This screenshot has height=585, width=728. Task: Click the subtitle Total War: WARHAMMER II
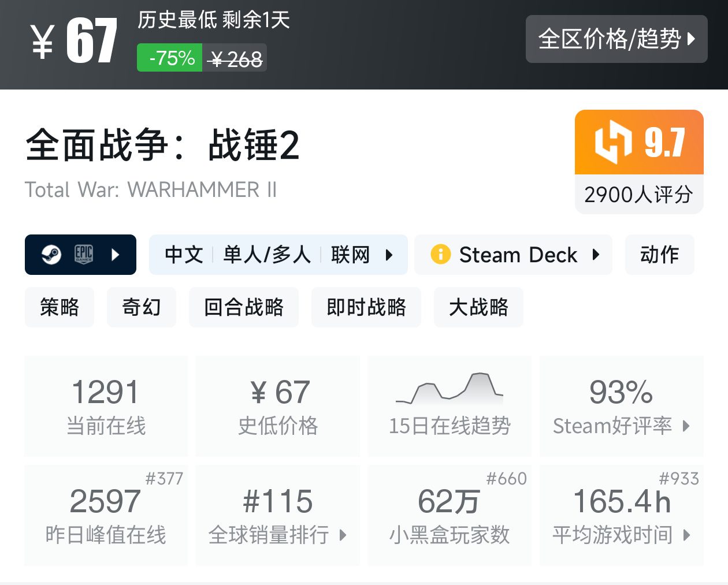[x=151, y=189]
